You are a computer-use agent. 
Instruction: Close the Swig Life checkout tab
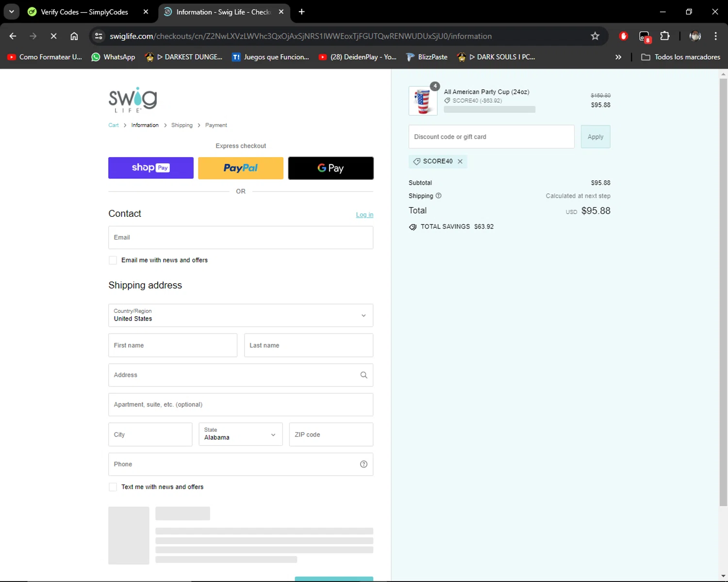pos(281,12)
